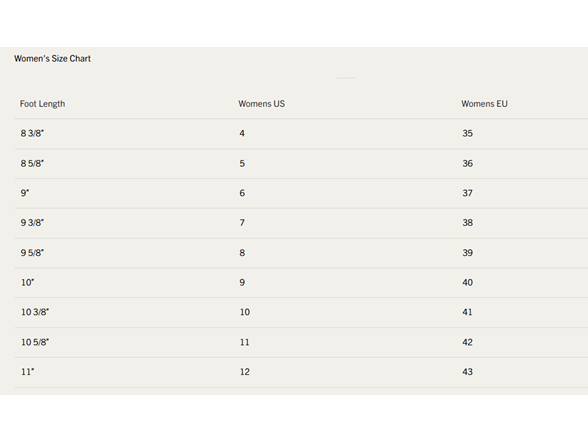Select Womens US size 7
Screen dimensions: 588x441
[x=242, y=223]
